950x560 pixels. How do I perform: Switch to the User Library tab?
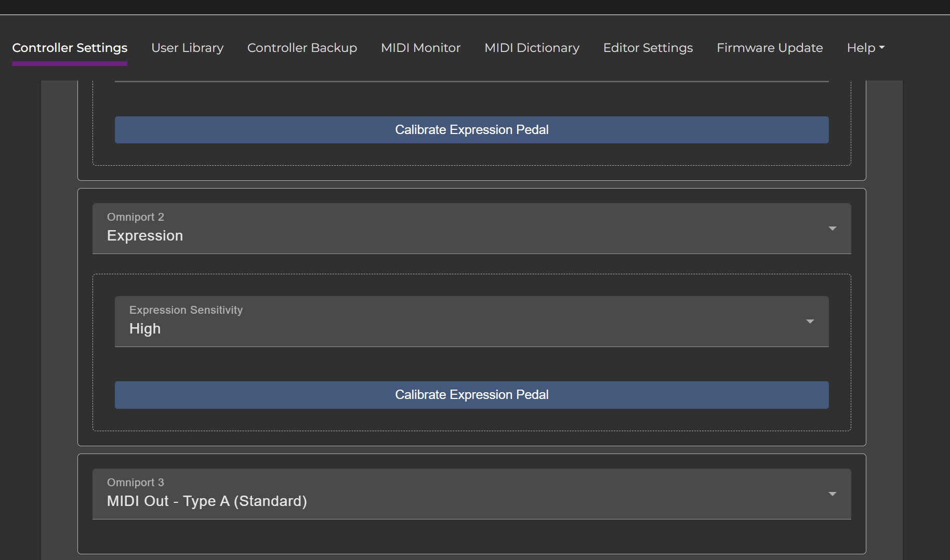point(187,48)
